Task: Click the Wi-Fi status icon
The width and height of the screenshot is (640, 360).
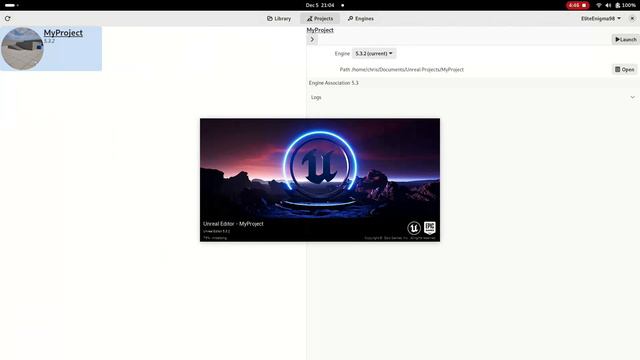Action: point(599,5)
